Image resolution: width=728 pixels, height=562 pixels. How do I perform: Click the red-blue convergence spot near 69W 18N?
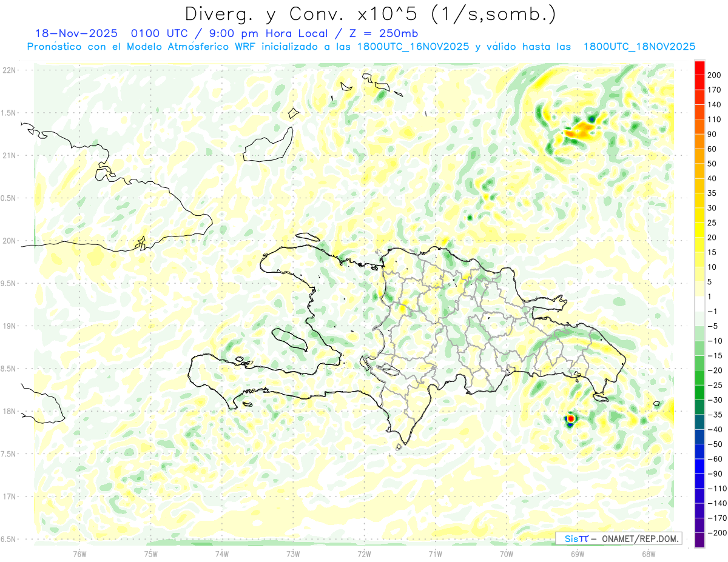pyautogui.click(x=570, y=419)
